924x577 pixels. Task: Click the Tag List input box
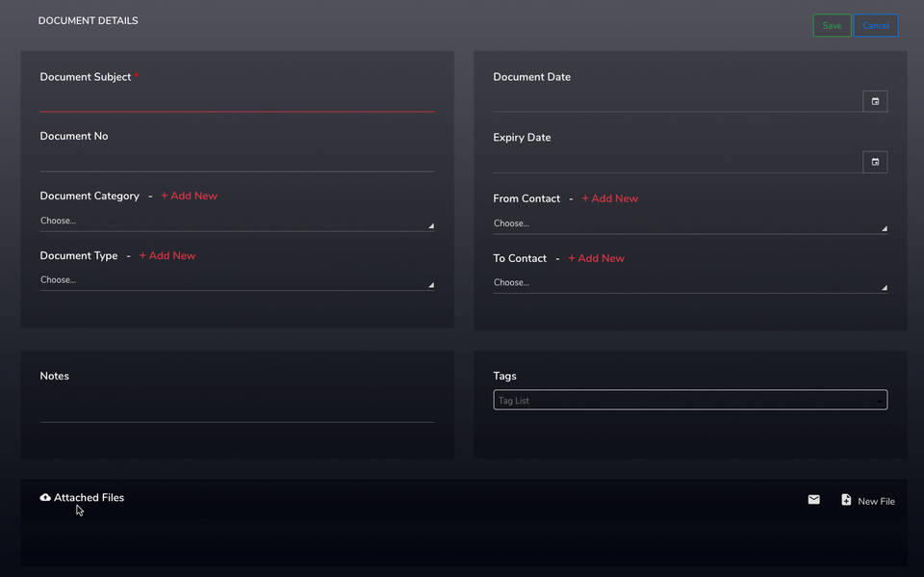click(x=685, y=400)
